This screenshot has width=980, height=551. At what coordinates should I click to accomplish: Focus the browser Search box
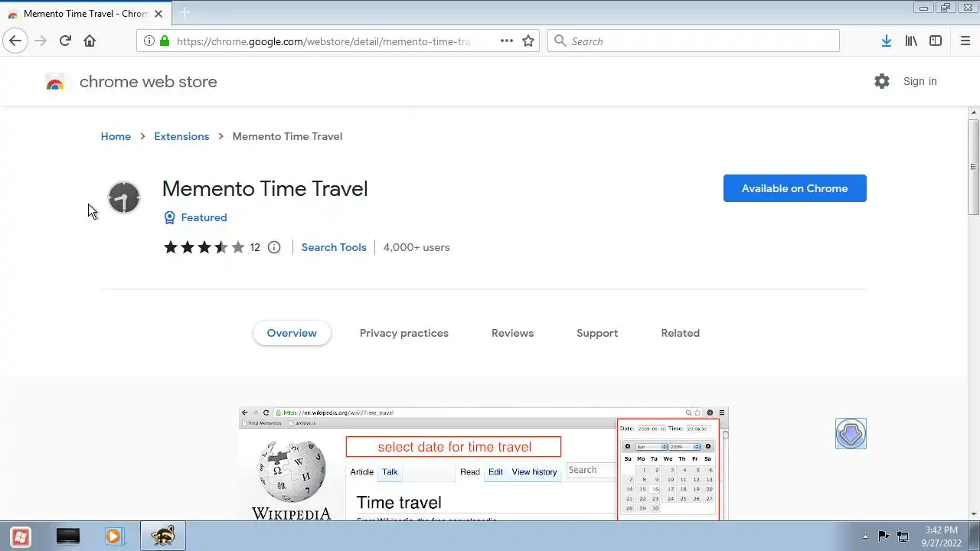[694, 41]
